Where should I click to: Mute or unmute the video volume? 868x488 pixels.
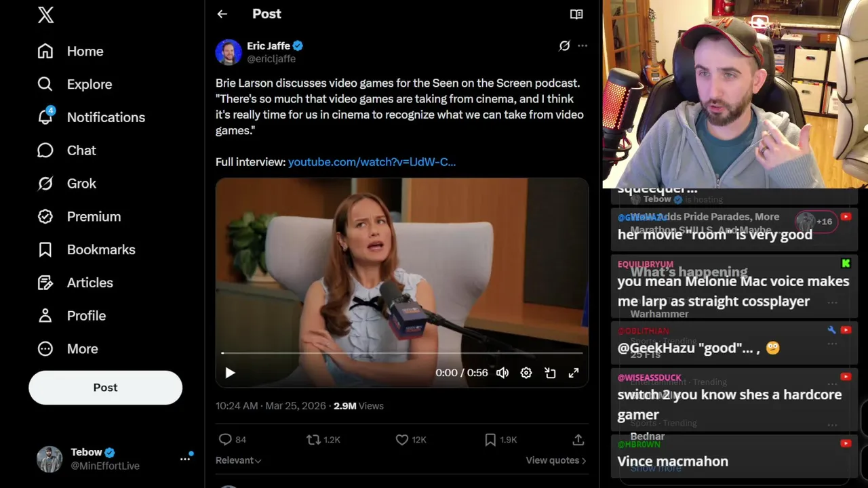[x=502, y=373]
